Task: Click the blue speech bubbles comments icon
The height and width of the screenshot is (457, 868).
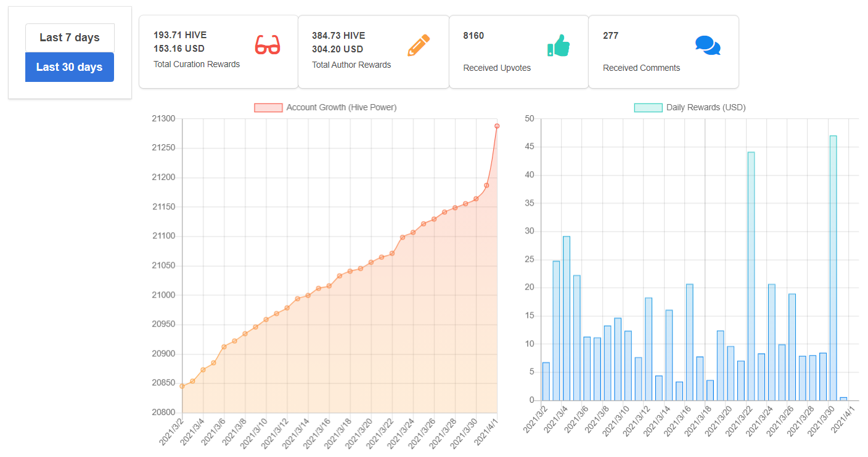Action: pos(708,46)
